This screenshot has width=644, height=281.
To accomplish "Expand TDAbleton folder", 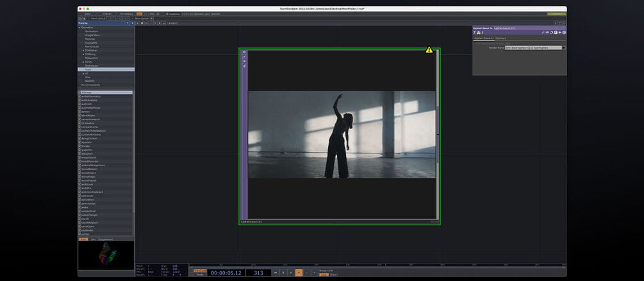I will [x=83, y=50].
